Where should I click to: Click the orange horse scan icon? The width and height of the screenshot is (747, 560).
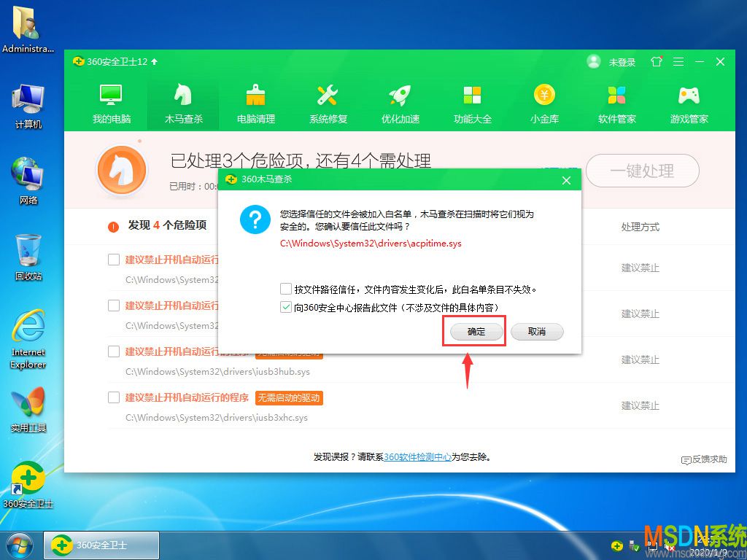[x=122, y=170]
